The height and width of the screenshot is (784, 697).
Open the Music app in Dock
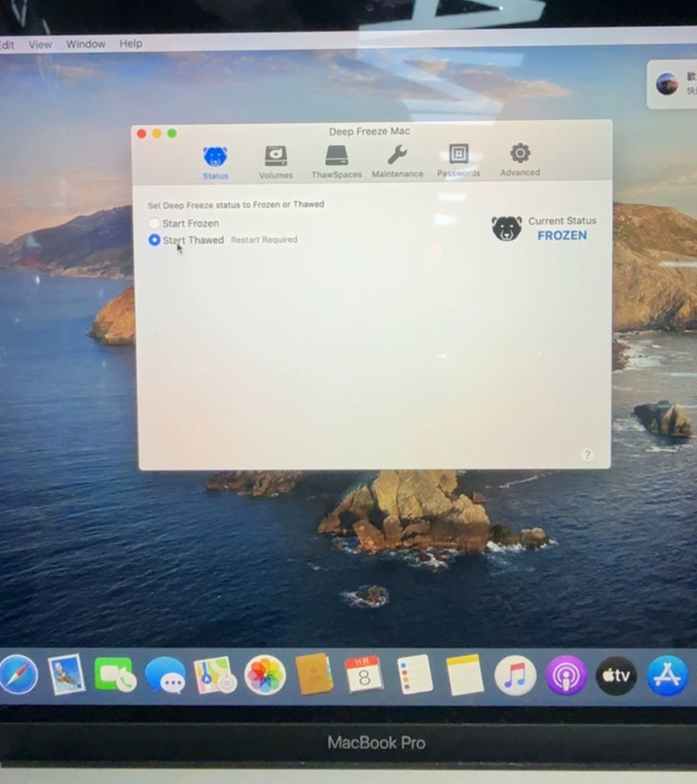click(x=515, y=675)
